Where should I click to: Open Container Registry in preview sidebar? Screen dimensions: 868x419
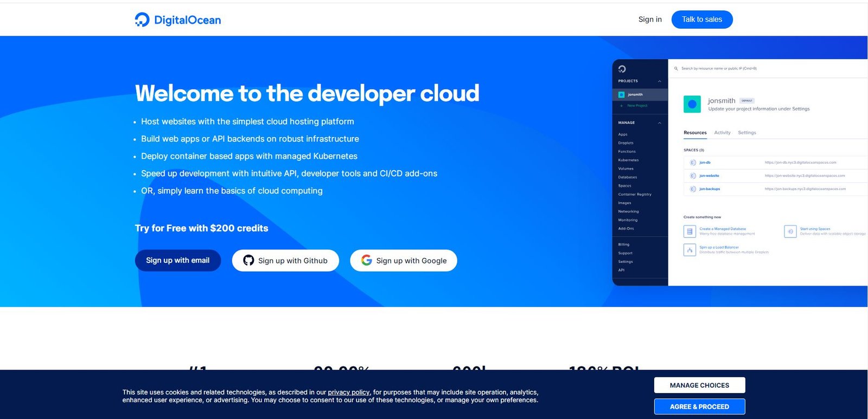click(x=635, y=195)
